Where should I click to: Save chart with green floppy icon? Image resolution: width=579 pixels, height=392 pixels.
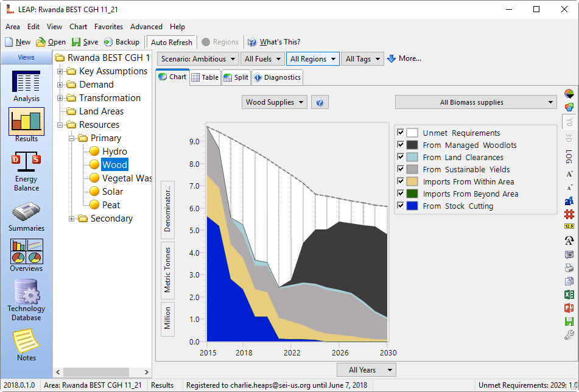tap(569, 321)
